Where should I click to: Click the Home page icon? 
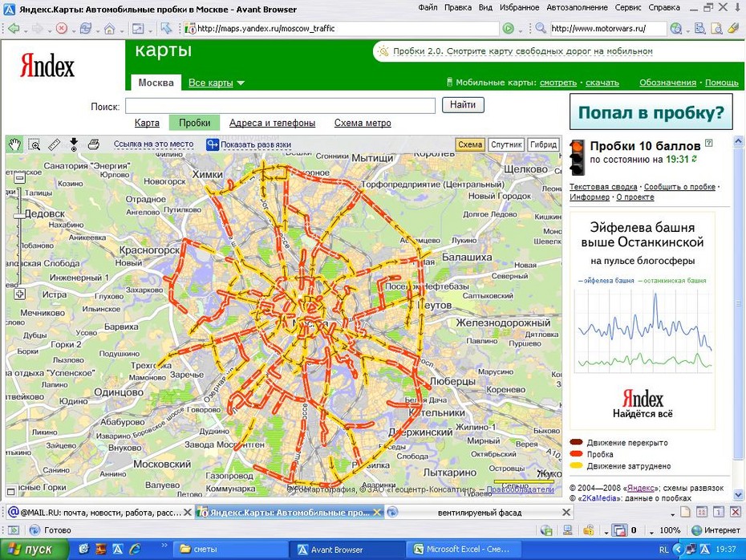(109, 29)
